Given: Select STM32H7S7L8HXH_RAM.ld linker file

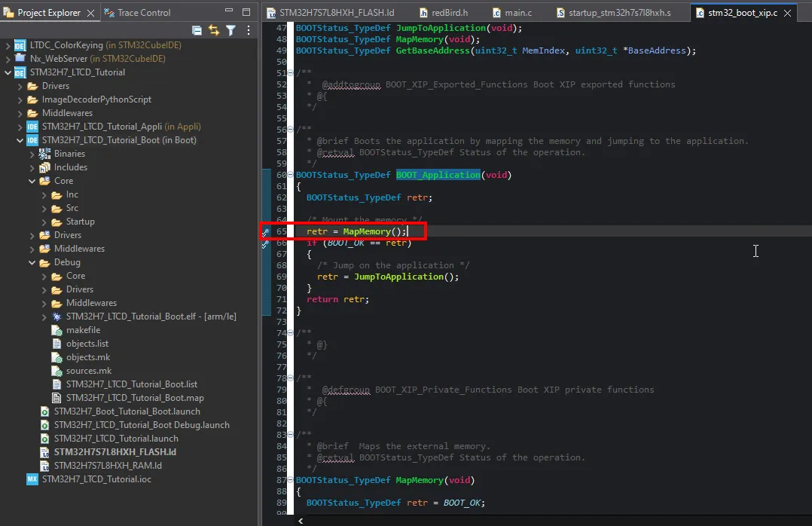Looking at the screenshot, I should tap(108, 466).
